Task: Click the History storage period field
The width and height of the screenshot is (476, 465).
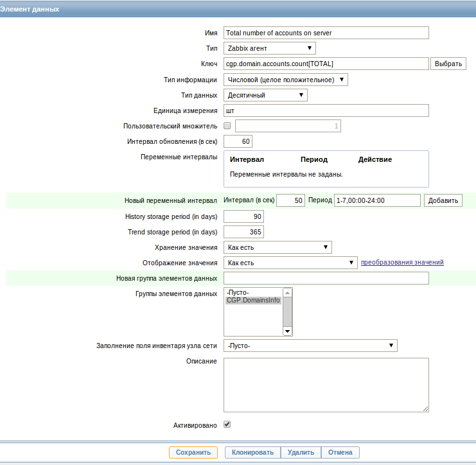Action: click(243, 216)
